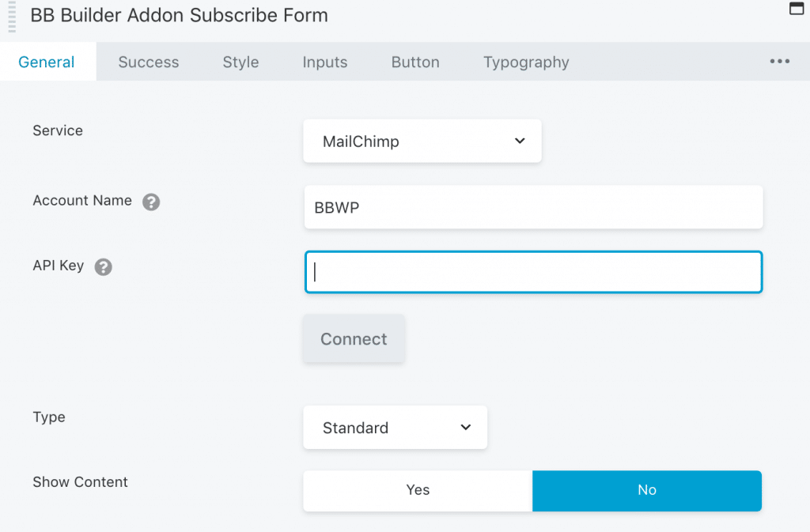Go to the Typography tab
The width and height of the screenshot is (810, 532).
tap(526, 62)
